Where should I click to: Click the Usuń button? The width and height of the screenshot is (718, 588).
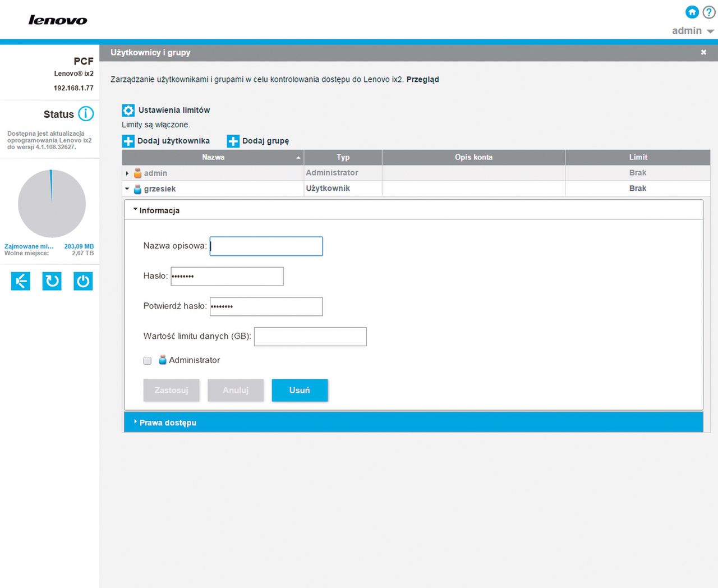(x=300, y=391)
